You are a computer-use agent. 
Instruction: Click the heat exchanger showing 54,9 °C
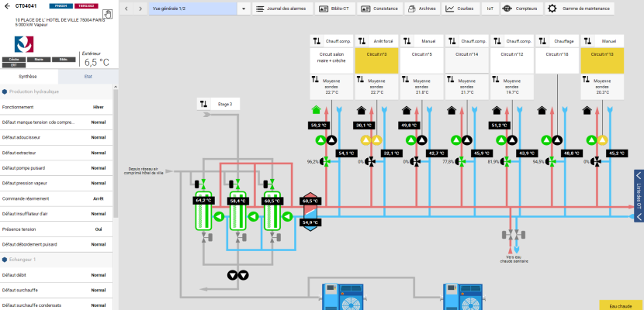click(x=310, y=212)
